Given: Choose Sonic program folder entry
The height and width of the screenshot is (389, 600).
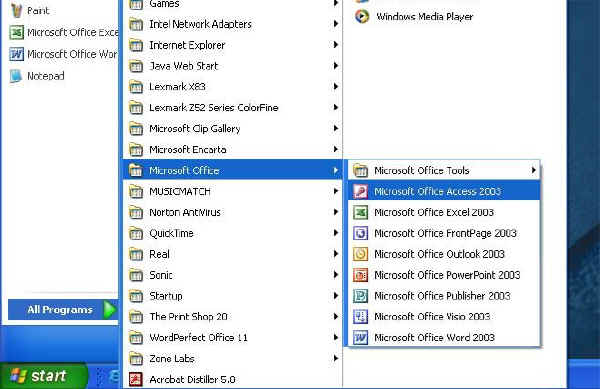Looking at the screenshot, I should click(x=233, y=275).
